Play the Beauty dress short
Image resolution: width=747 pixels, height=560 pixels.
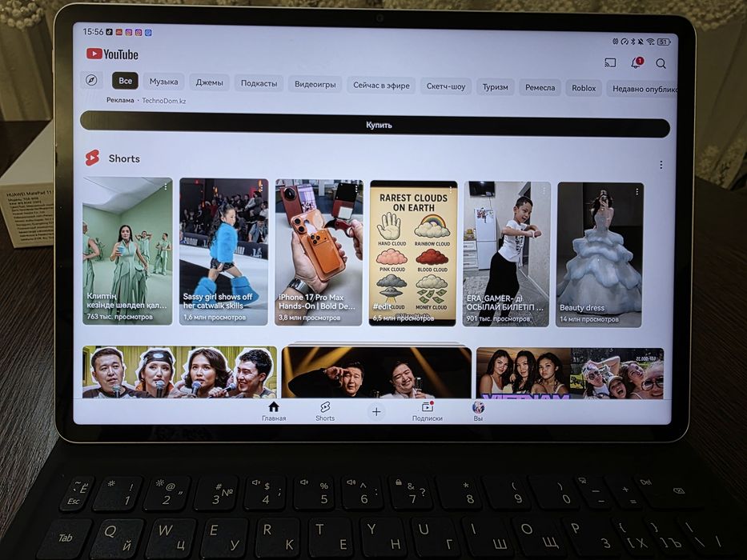coord(600,254)
